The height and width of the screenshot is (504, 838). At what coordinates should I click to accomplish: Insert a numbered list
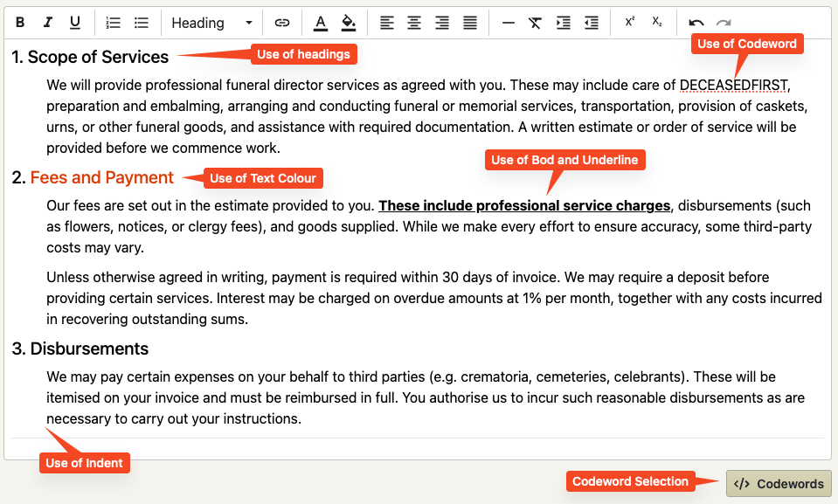[x=114, y=23]
